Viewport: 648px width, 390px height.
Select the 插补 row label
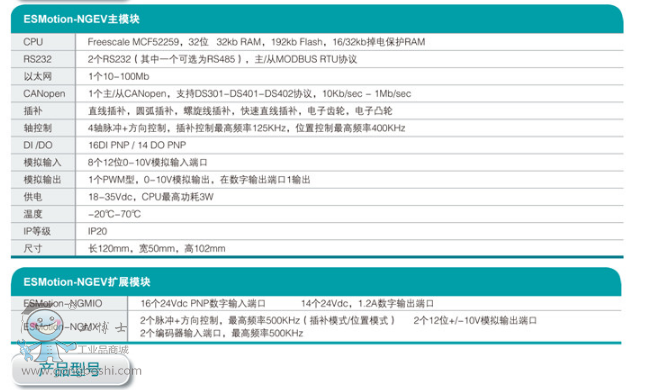(x=33, y=111)
